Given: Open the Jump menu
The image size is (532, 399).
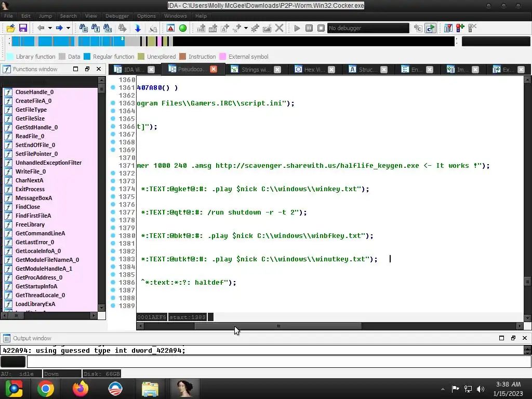Looking at the screenshot, I should 45,16.
